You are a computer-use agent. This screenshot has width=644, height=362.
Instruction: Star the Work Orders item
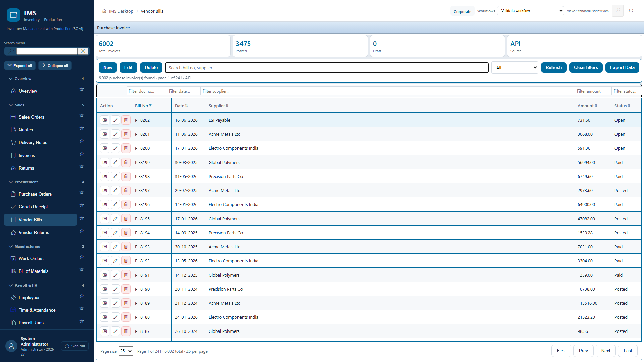pos(82,257)
